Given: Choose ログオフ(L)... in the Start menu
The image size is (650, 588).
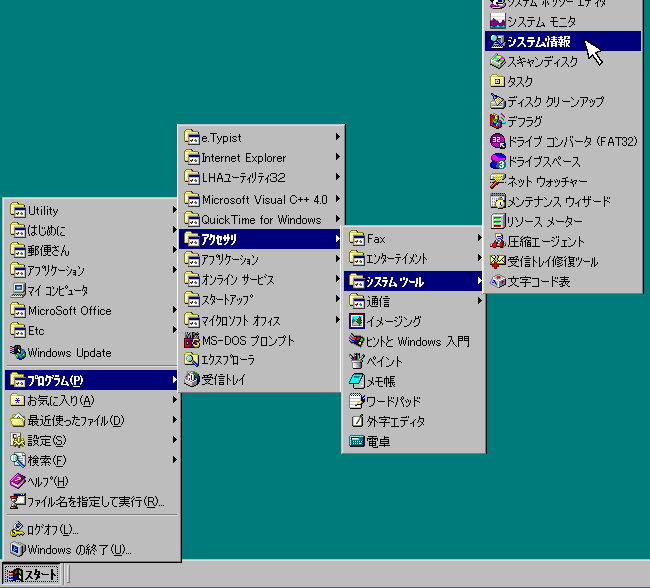Looking at the screenshot, I should point(92,530).
